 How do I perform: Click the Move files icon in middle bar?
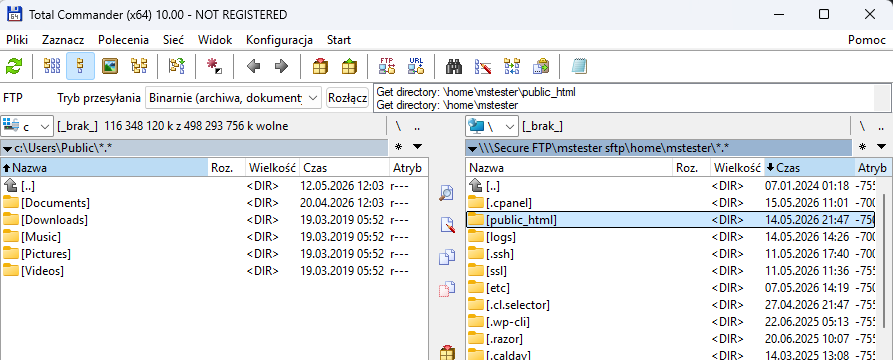[x=447, y=289]
